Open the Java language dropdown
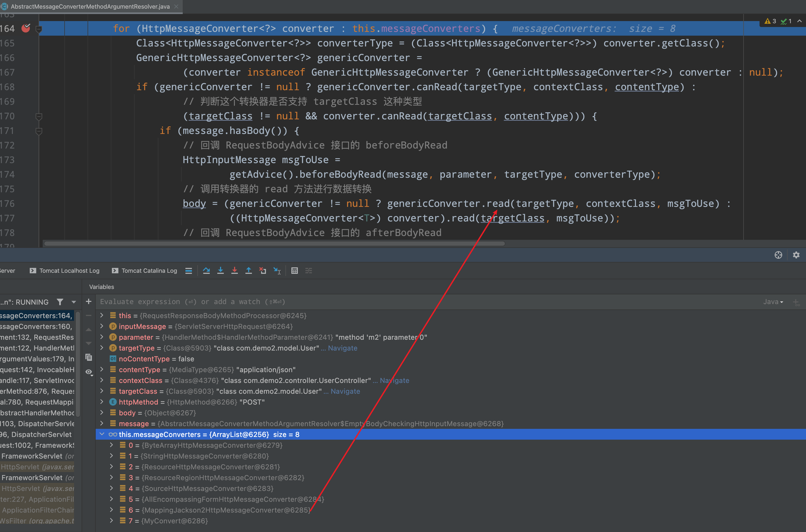 point(773,302)
